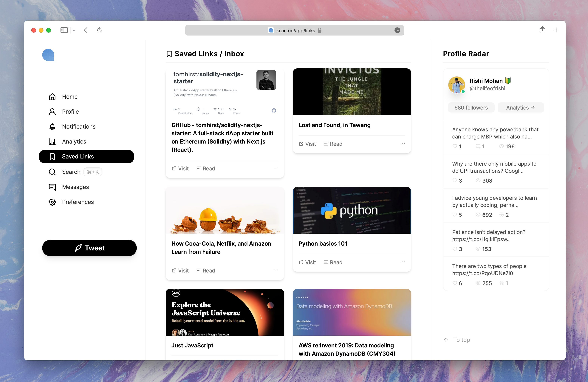The width and height of the screenshot is (588, 382).
Task: Open page options in address bar
Action: point(397,30)
